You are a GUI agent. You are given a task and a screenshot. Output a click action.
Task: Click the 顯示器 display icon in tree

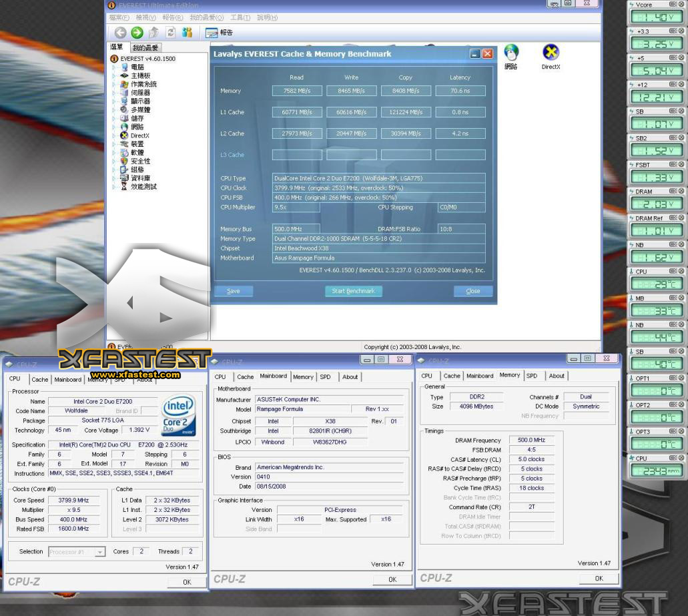click(125, 101)
